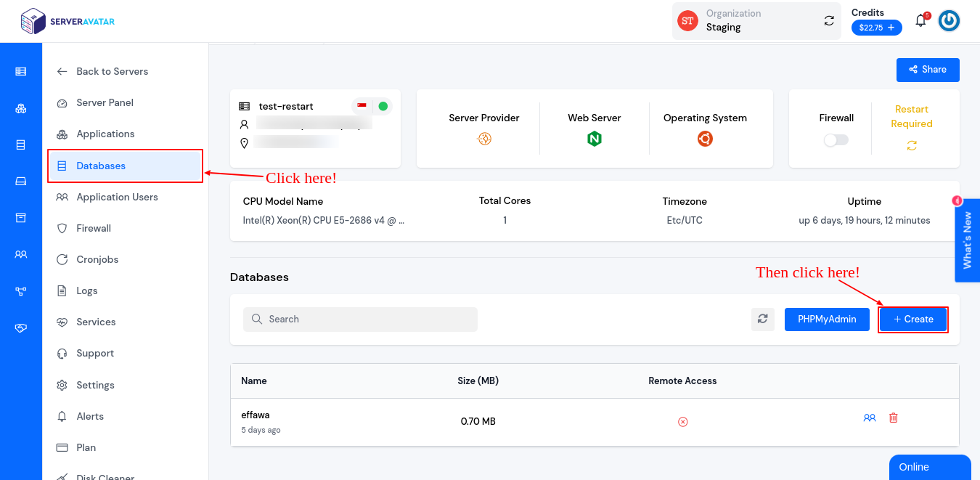The image size is (980, 480).
Task: Click the Remote Access column header
Action: coord(682,381)
